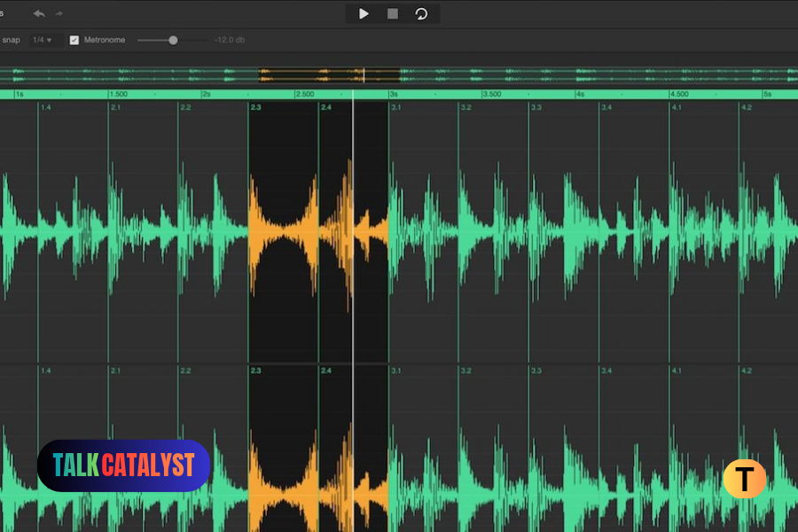Click the Talk Catalyst logo badge
This screenshot has height=532, width=798.
click(x=123, y=465)
